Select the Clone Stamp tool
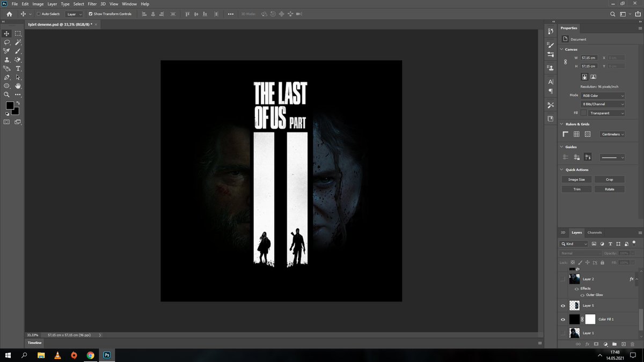The width and height of the screenshot is (644, 362). tap(7, 60)
